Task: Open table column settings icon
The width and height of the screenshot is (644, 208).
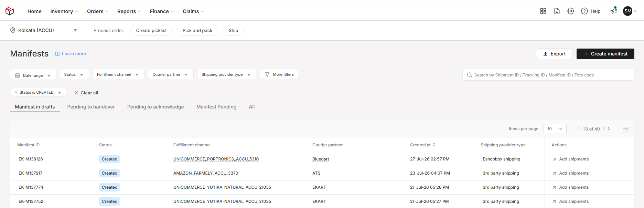Action: [x=625, y=129]
